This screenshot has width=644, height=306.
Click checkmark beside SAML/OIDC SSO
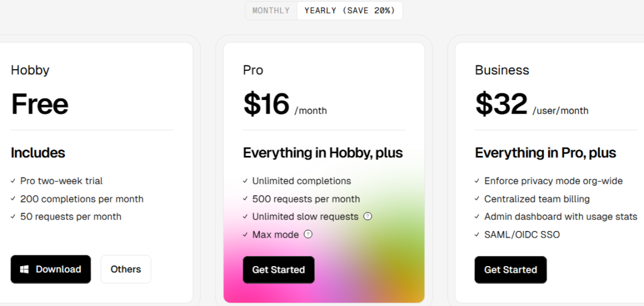pos(477,235)
